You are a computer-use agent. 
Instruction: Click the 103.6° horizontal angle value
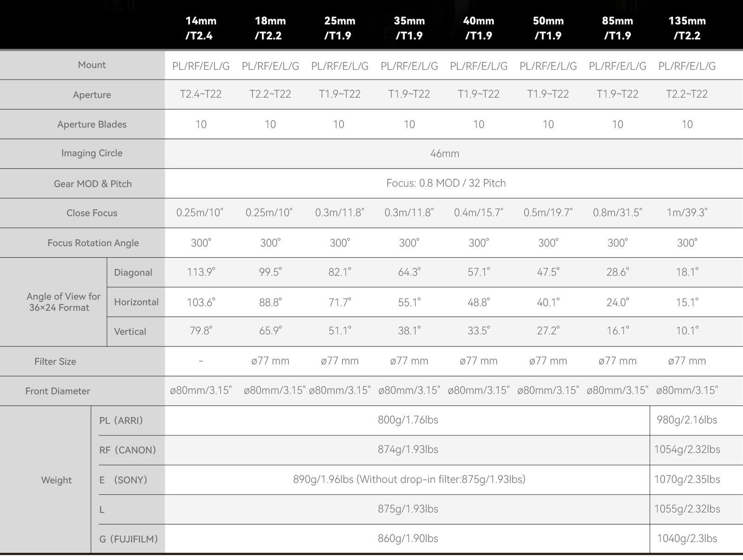coord(201,302)
